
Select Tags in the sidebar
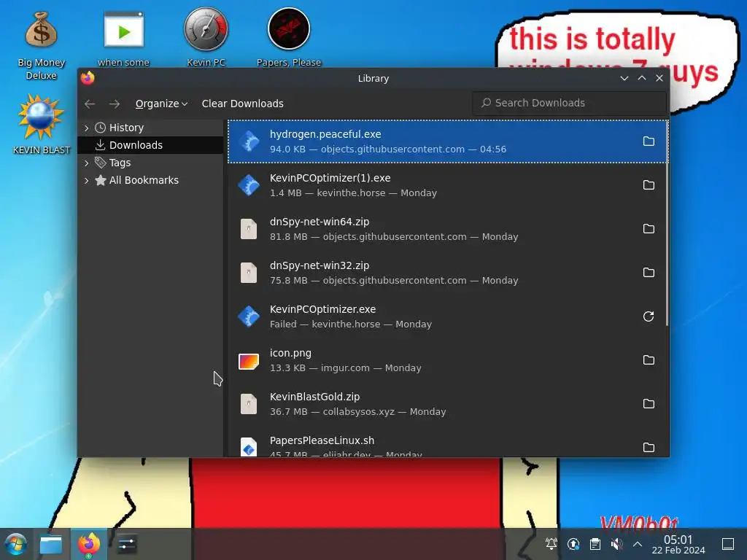150,163
